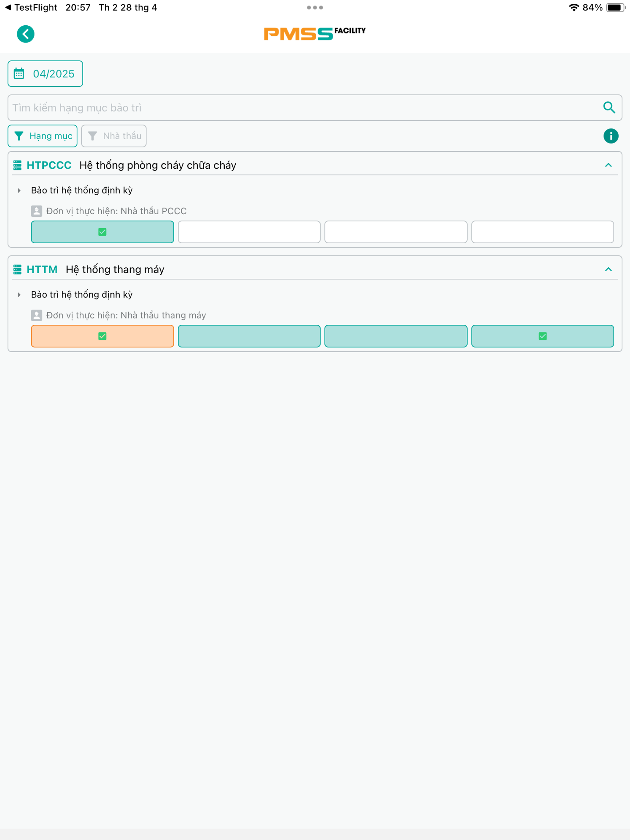Click the funnel icon in Nhà thầu
The height and width of the screenshot is (840, 630).
coord(92,136)
